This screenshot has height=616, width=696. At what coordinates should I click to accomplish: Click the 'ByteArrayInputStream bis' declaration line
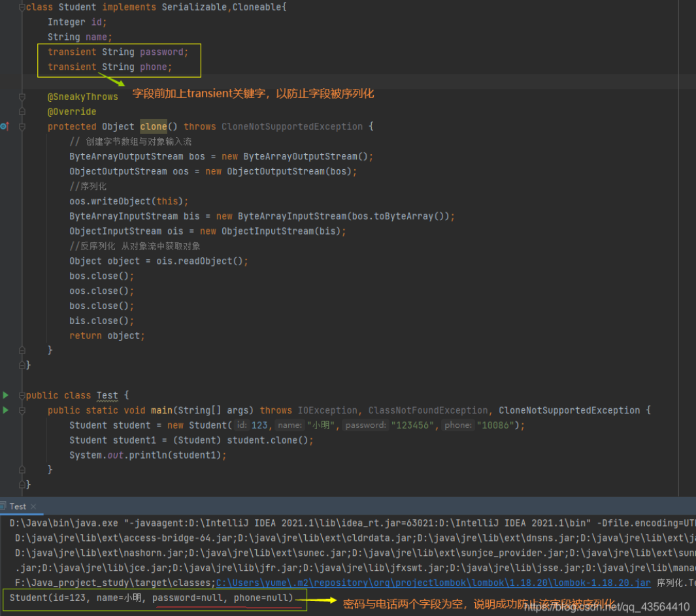[x=262, y=216]
